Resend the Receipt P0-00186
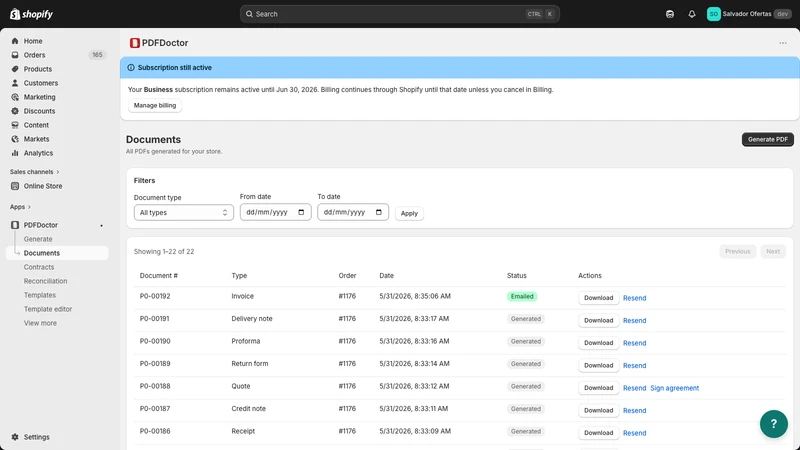The width and height of the screenshot is (800, 450). 634,433
